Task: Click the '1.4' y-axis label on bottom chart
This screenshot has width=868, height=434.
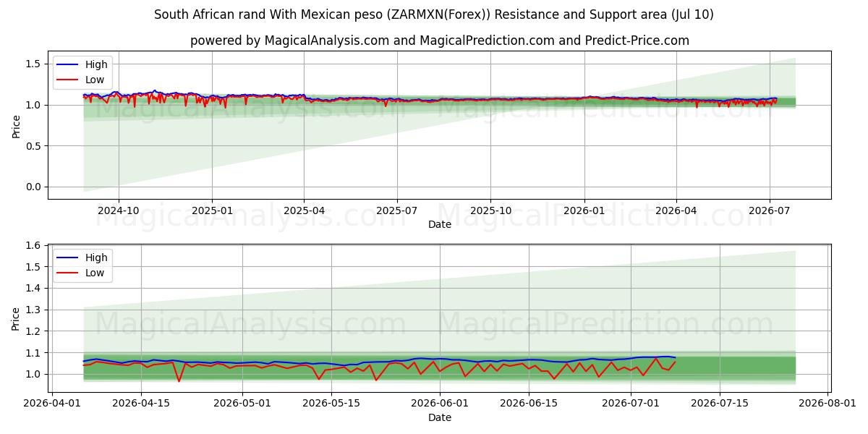Action: [35, 289]
